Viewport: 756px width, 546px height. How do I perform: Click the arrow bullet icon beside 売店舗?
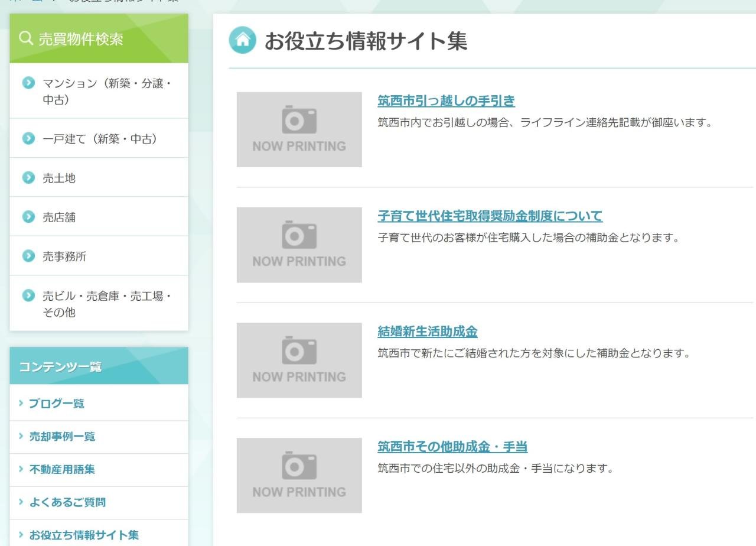28,217
